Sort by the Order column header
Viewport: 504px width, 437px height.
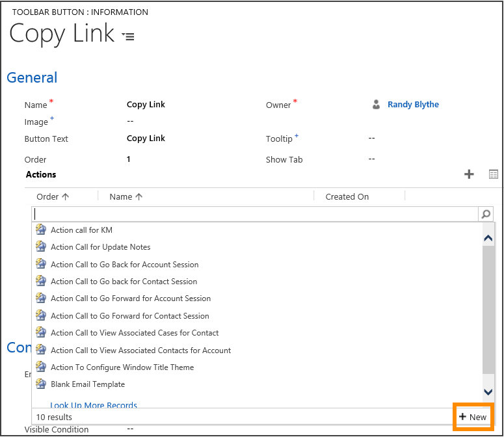pyautogui.click(x=53, y=196)
